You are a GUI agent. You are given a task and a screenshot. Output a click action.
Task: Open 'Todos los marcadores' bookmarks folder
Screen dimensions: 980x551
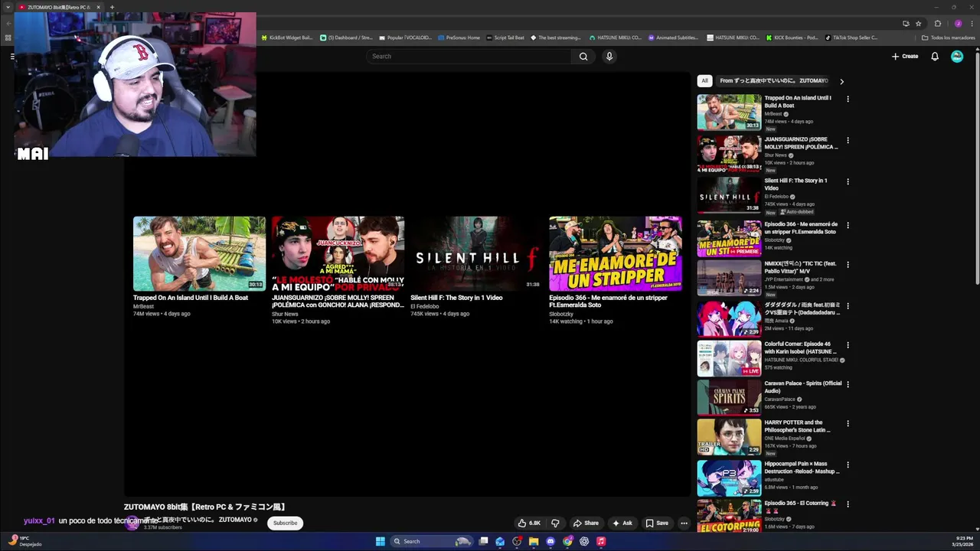click(948, 37)
